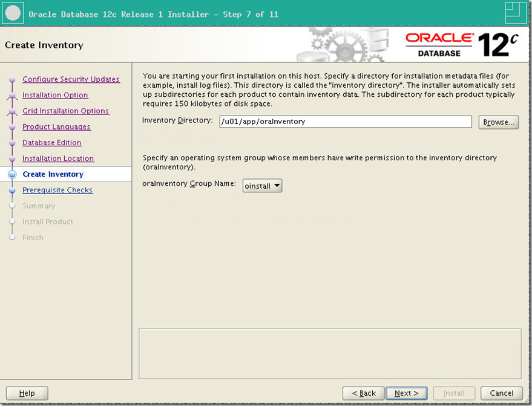Click the Help button
This screenshot has width=532, height=406.
point(27,393)
